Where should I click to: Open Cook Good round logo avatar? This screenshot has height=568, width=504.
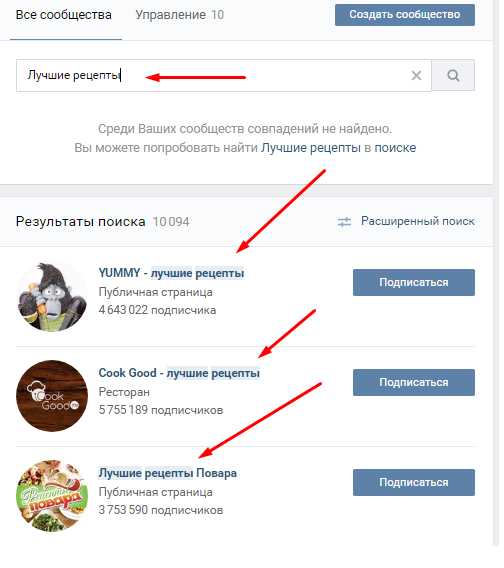(52, 396)
